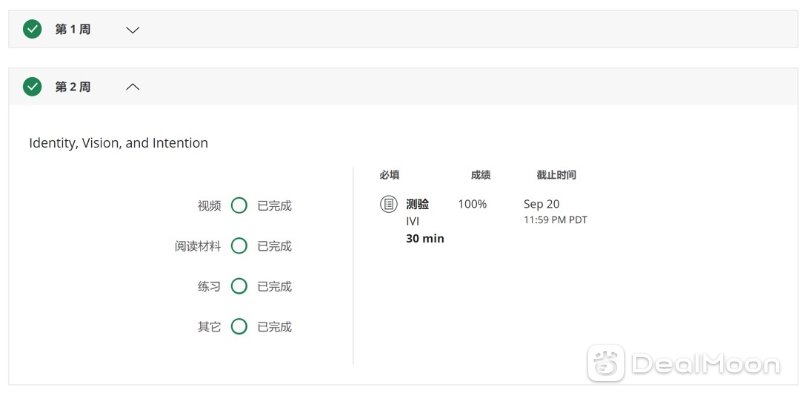Image resolution: width=800 pixels, height=396 pixels.
Task: Collapse the 第2周 section chevron
Action: 133,87
